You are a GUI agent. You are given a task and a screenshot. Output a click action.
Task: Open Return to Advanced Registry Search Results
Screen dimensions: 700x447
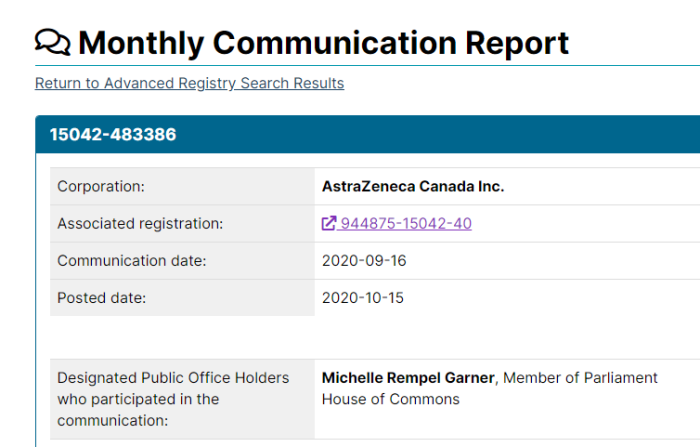click(x=189, y=83)
